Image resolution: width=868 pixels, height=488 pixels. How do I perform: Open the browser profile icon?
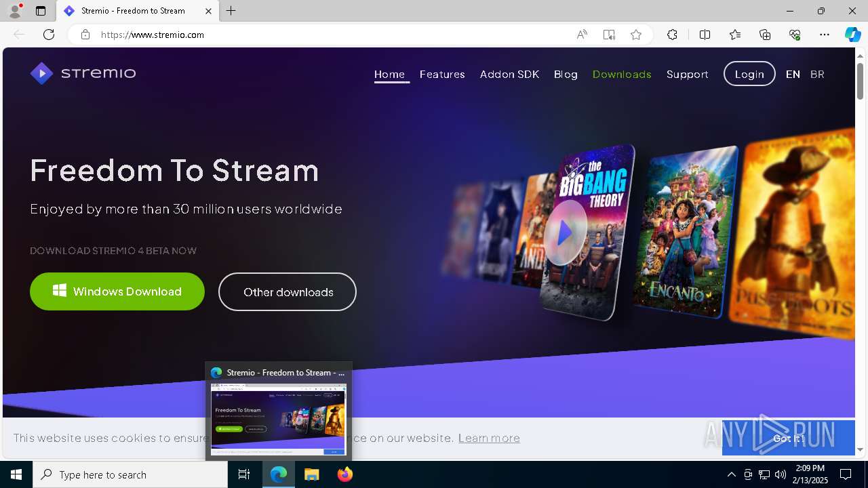tap(15, 11)
